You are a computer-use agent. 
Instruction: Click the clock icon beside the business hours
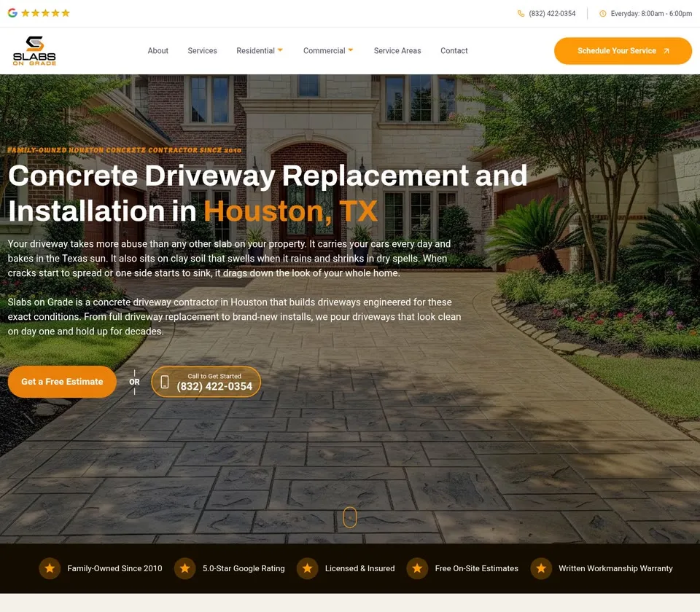603,13
